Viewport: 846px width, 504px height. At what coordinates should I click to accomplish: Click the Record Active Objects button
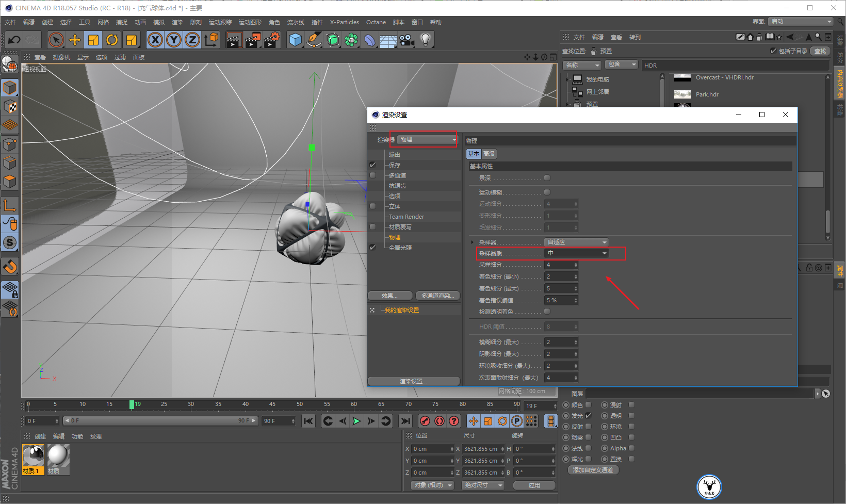click(x=425, y=421)
